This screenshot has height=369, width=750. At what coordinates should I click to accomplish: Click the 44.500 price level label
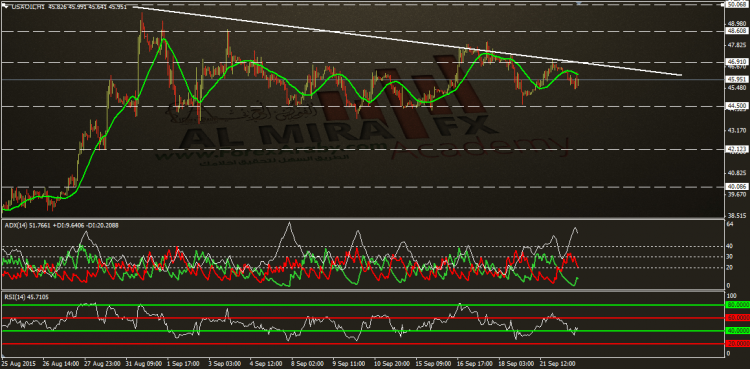[736, 106]
